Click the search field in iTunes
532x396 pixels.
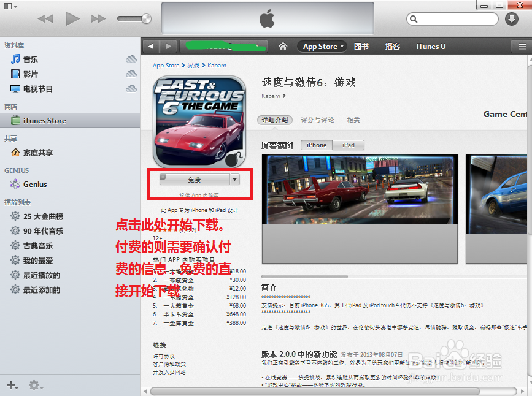pyautogui.click(x=452, y=19)
